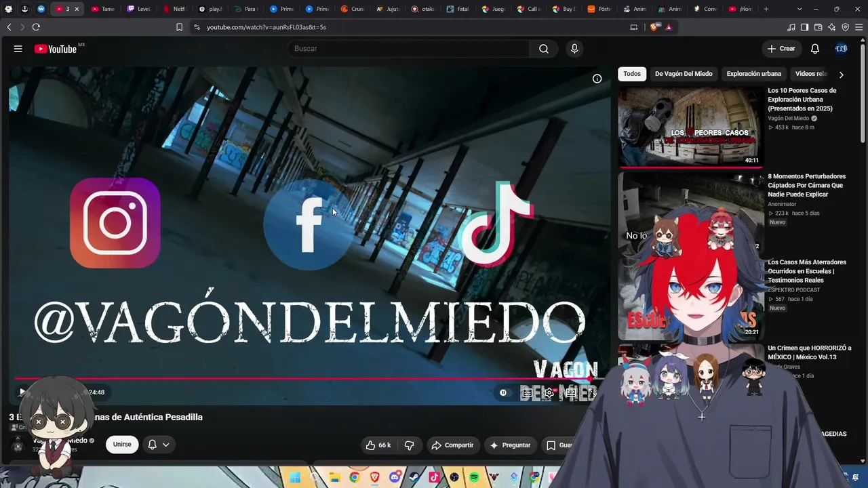Go back in browser history
This screenshot has height=488, width=868.
point(9,27)
